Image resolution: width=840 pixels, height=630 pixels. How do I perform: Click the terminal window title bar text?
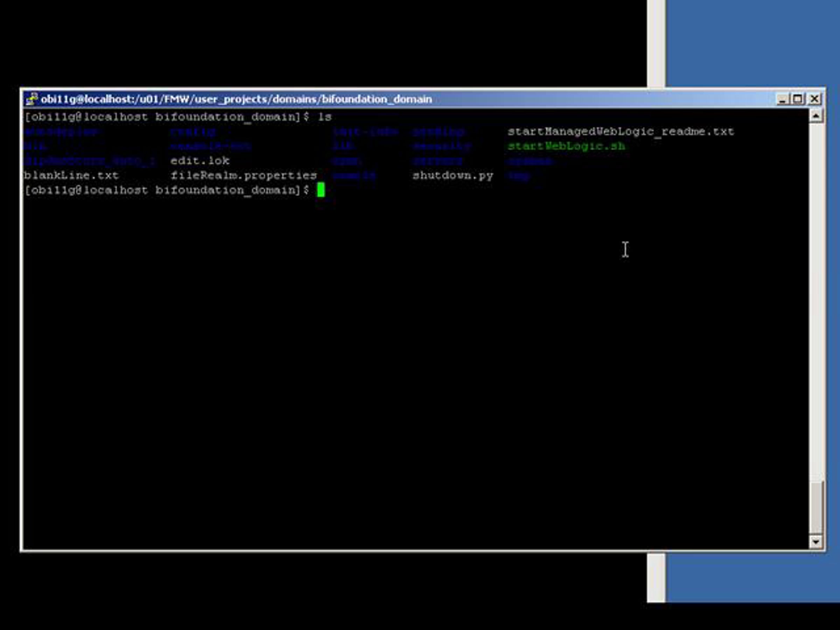(x=236, y=99)
